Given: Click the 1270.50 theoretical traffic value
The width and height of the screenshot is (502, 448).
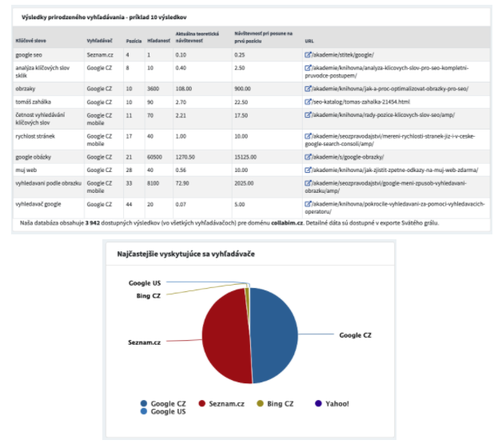Looking at the screenshot, I should (185, 157).
